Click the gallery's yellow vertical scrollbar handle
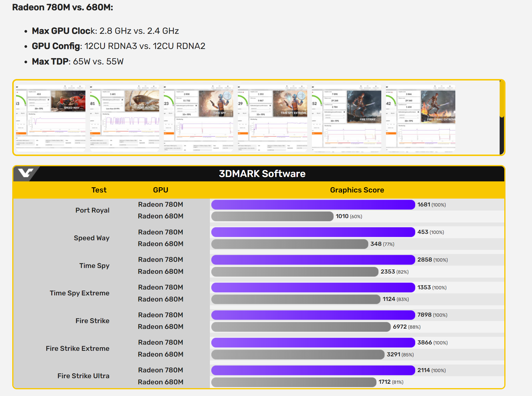The height and width of the screenshot is (396, 532). pyautogui.click(x=502, y=99)
